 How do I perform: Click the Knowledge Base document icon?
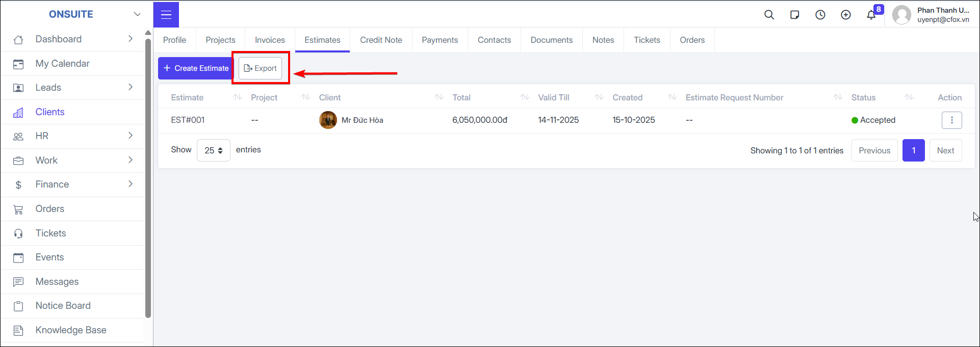[x=18, y=330]
